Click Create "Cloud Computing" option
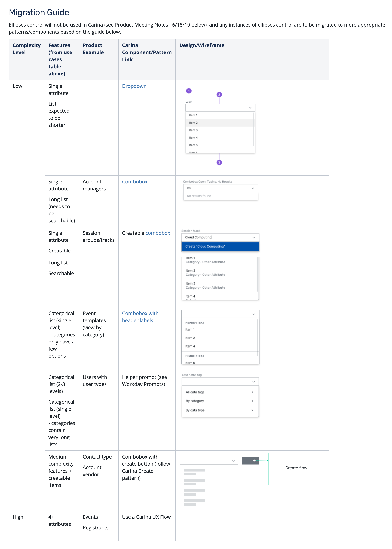This screenshot has height=549, width=392. [x=220, y=246]
